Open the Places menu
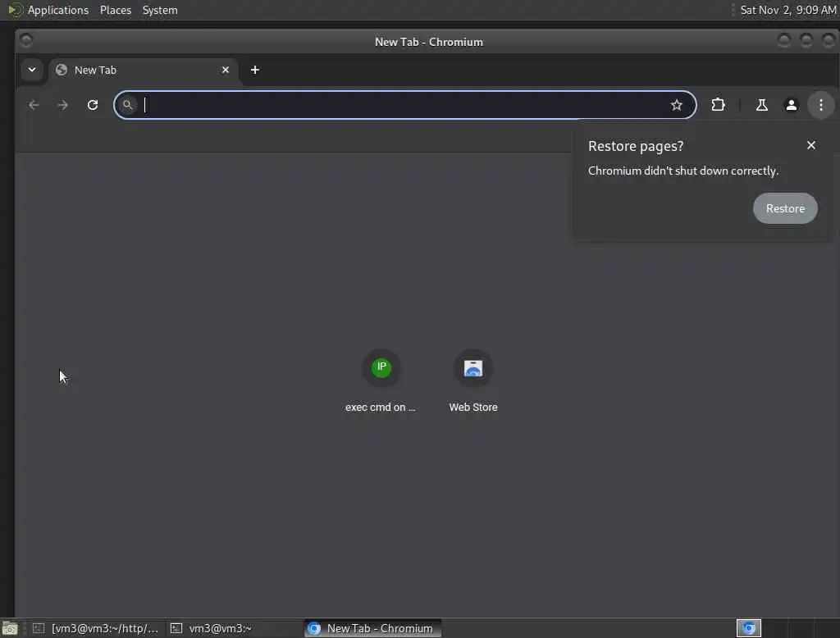Screen dimensions: 840x638 pyautogui.click(x=115, y=10)
